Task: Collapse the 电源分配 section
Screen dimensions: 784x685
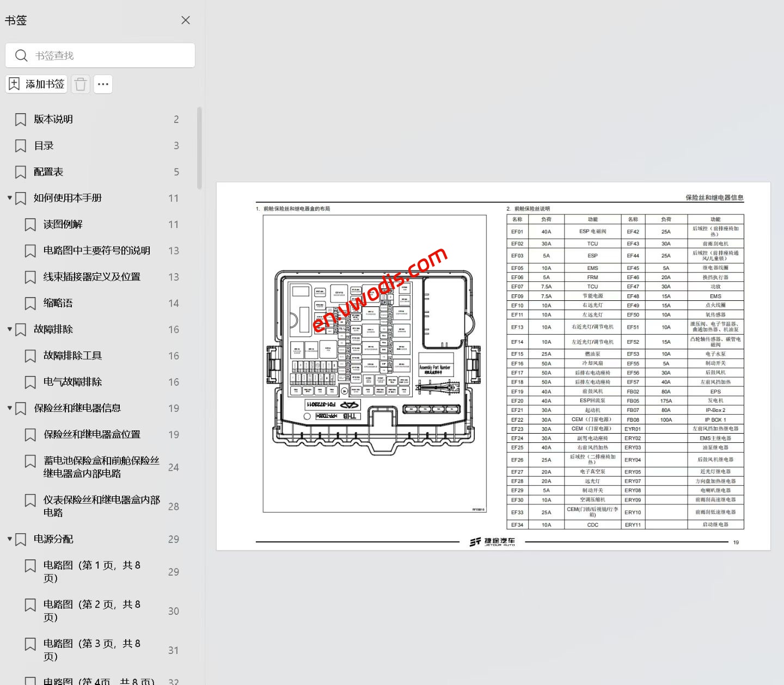Action: coord(9,539)
